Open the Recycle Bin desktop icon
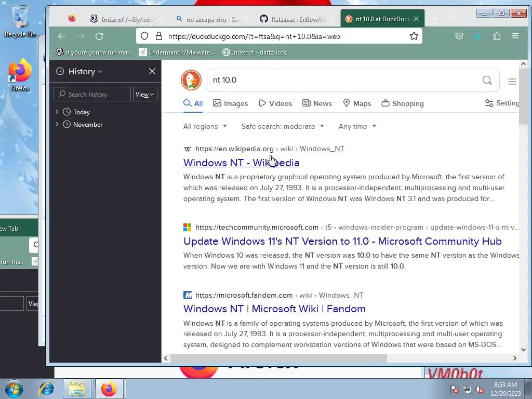Image resolution: width=532 pixels, height=399 pixels. (x=20, y=21)
